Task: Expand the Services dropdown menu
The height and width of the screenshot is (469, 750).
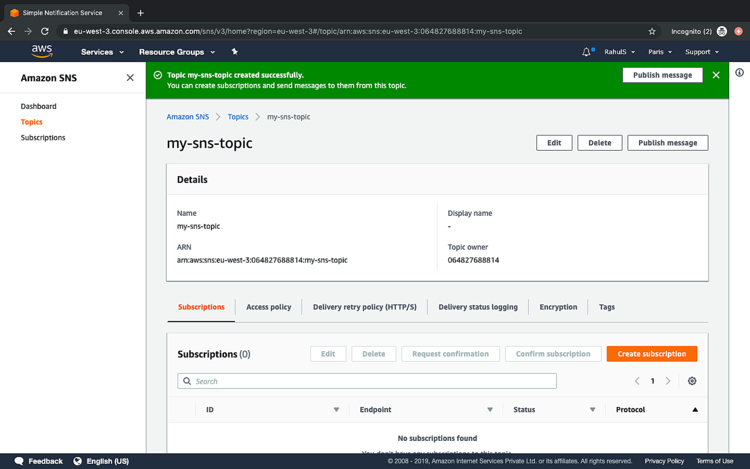Action: [x=102, y=52]
